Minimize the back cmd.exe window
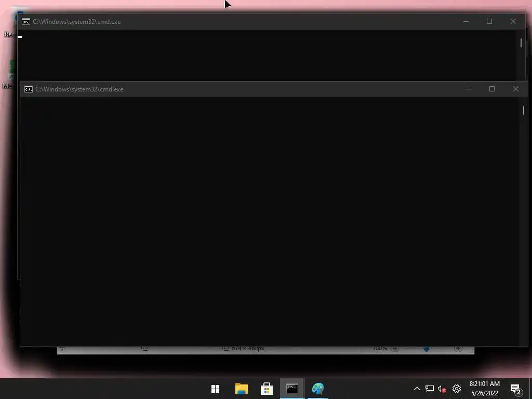Image resolution: width=532 pixels, height=399 pixels. 466,21
